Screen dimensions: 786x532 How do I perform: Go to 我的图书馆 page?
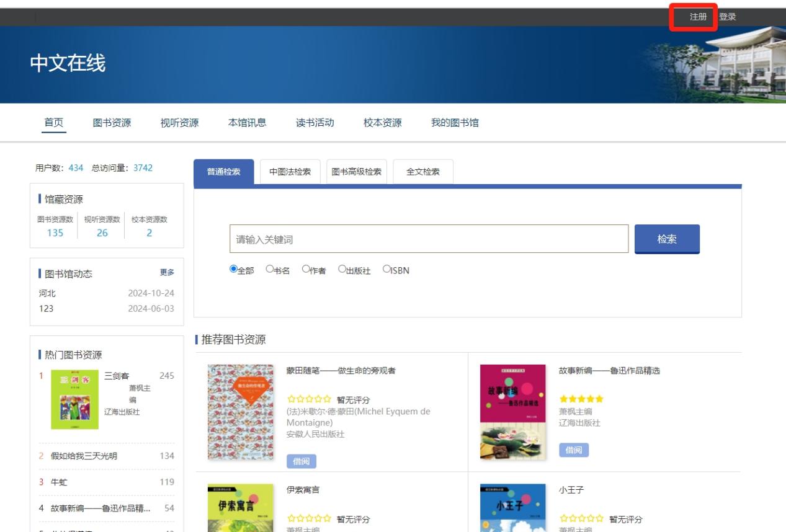pyautogui.click(x=455, y=123)
